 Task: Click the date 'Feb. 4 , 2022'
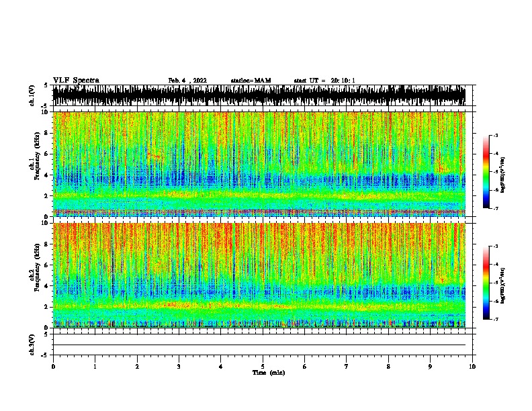coord(187,81)
